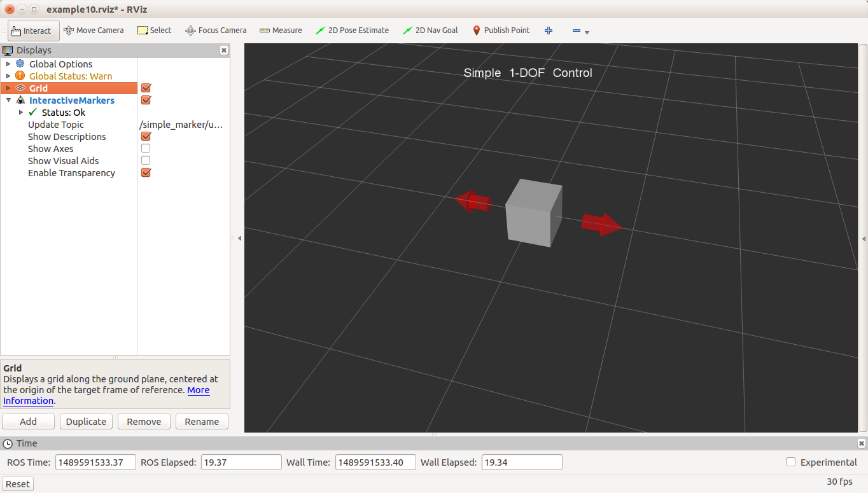Pick the Measure tool
Screen dimensions: 868x493
(281, 30)
